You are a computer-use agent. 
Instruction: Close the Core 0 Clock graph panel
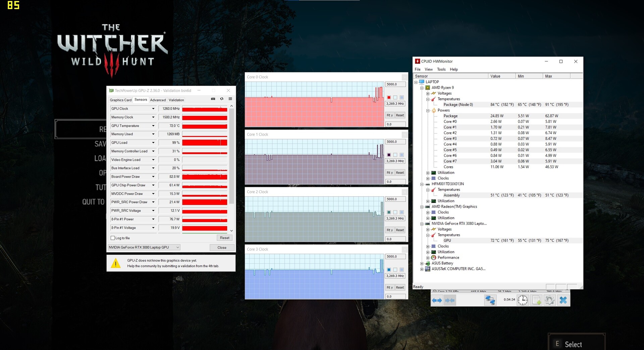click(405, 77)
